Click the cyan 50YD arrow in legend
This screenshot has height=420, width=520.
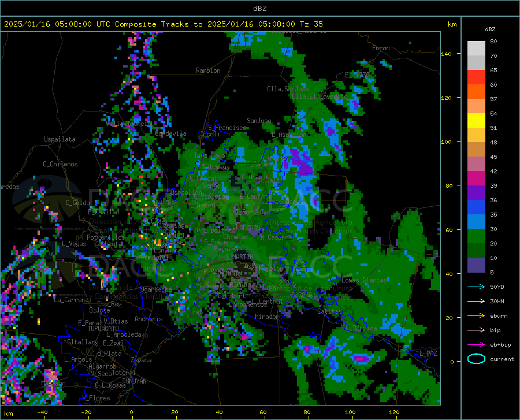coord(476,287)
